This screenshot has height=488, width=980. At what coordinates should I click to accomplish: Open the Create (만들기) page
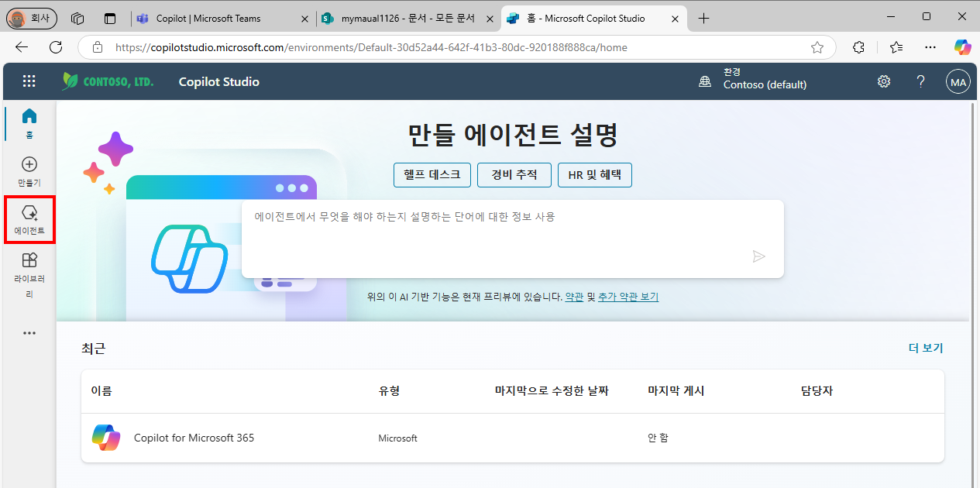point(29,171)
